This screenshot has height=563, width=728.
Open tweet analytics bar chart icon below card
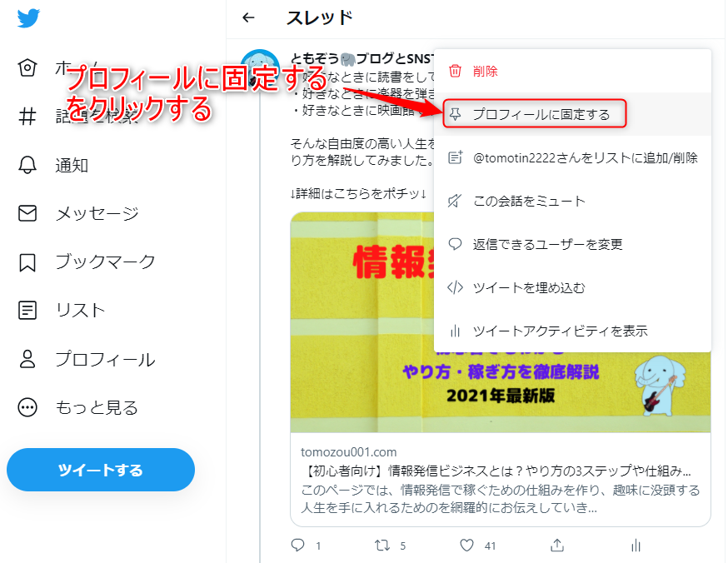click(636, 546)
